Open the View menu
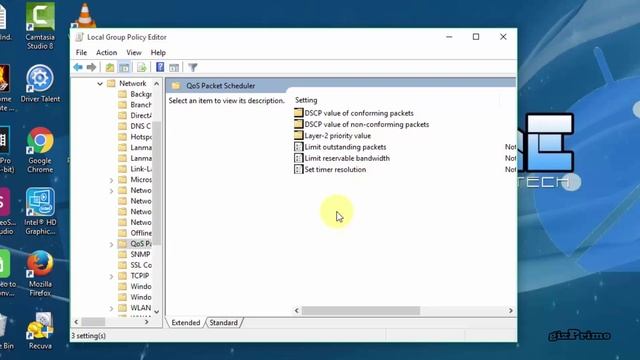The width and height of the screenshot is (640, 360). point(133,53)
